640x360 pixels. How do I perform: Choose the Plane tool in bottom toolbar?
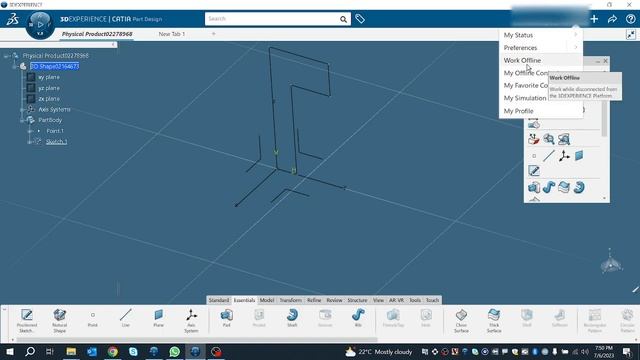(158, 318)
